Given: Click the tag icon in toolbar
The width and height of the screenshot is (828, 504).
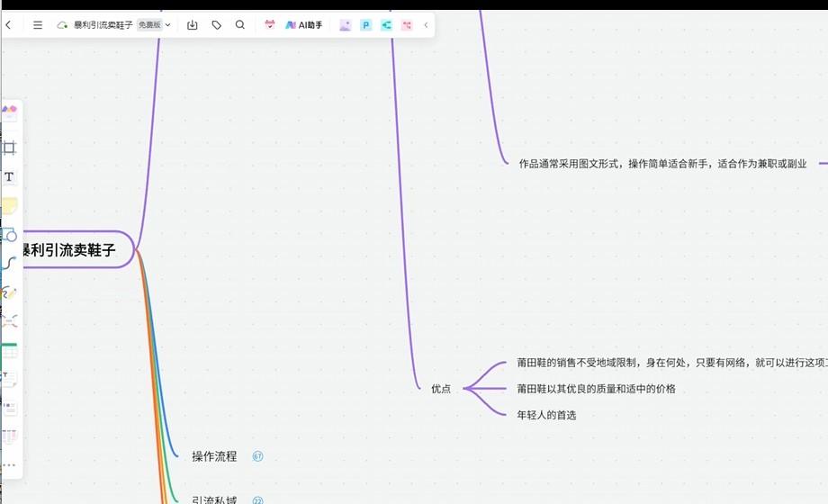Looking at the screenshot, I should coord(216,25).
